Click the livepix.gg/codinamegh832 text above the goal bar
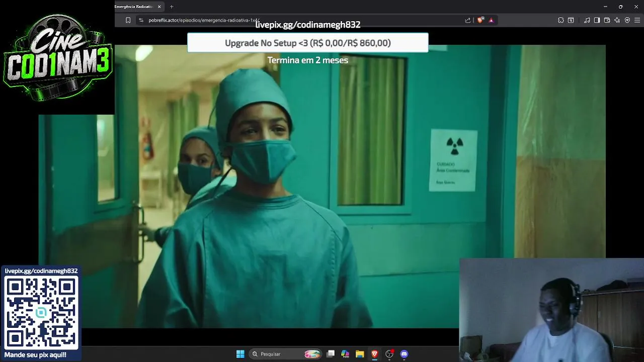Image resolution: width=644 pixels, height=362 pixels. 308,25
